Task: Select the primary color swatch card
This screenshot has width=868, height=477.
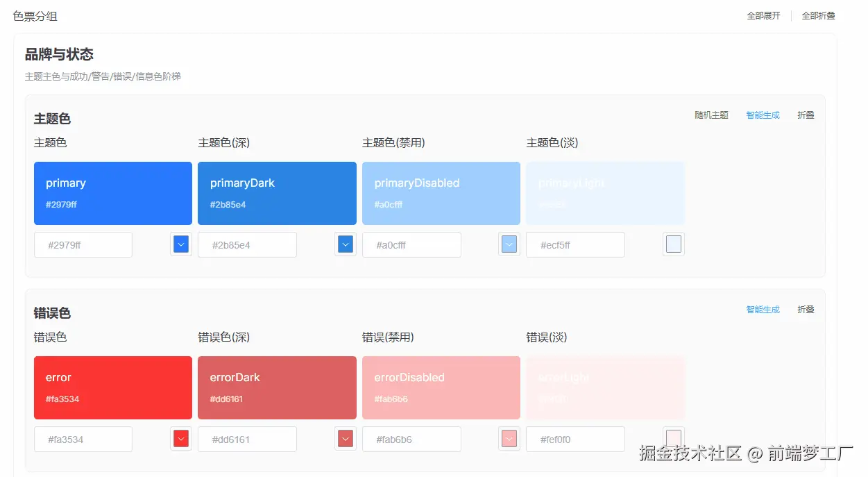Action: click(x=112, y=193)
